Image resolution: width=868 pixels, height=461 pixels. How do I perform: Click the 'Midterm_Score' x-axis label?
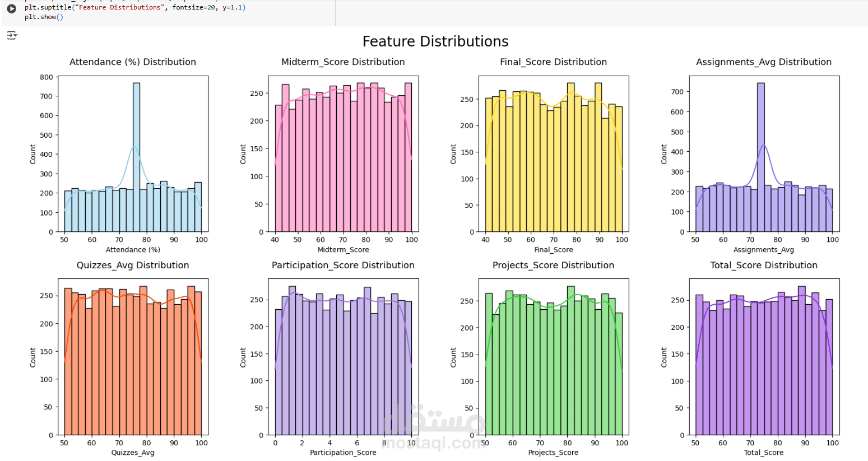pos(343,250)
